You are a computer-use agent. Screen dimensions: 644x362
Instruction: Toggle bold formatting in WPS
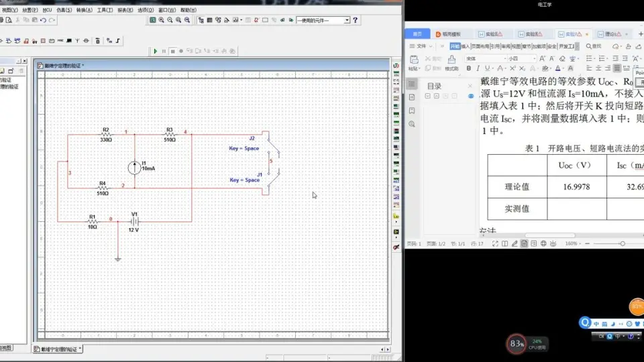coord(469,68)
